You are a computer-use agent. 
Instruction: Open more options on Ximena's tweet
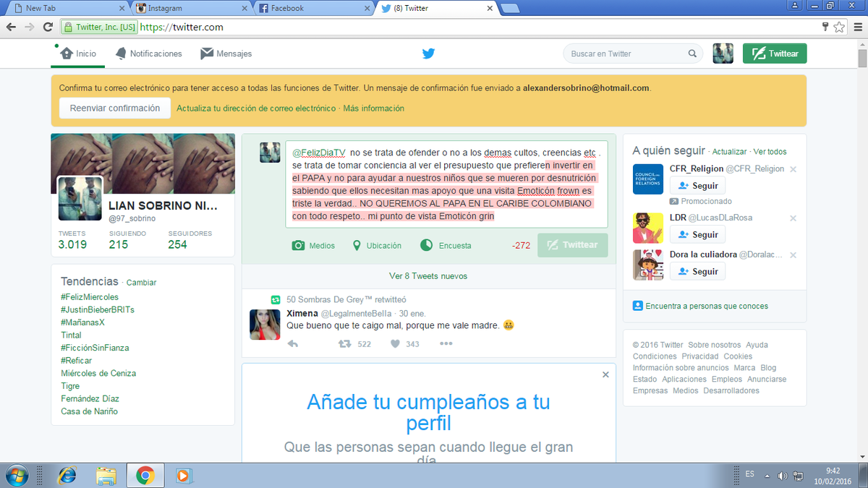click(x=446, y=344)
